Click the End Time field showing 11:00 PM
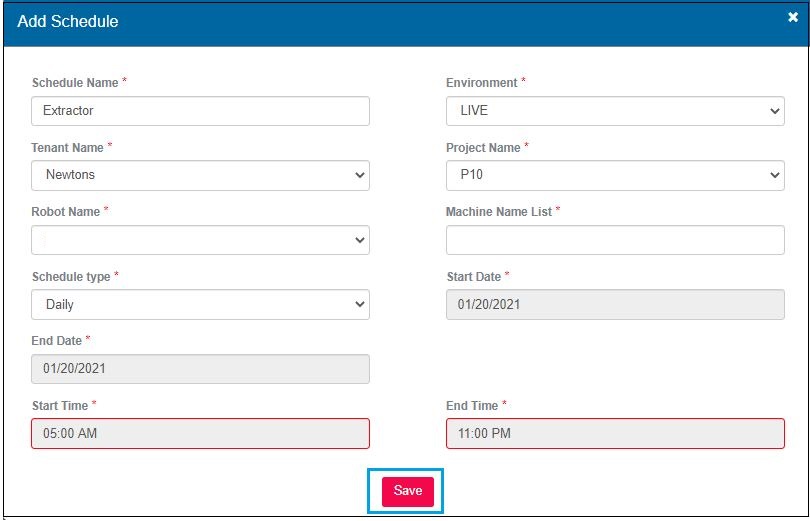 coord(614,433)
